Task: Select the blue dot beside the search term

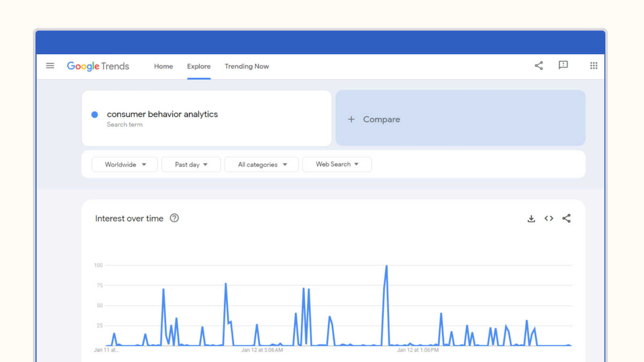Action: (x=95, y=115)
